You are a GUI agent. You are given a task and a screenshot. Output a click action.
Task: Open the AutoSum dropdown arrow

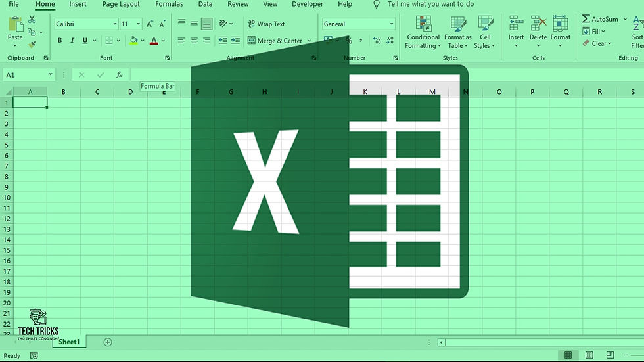pyautogui.click(x=625, y=19)
